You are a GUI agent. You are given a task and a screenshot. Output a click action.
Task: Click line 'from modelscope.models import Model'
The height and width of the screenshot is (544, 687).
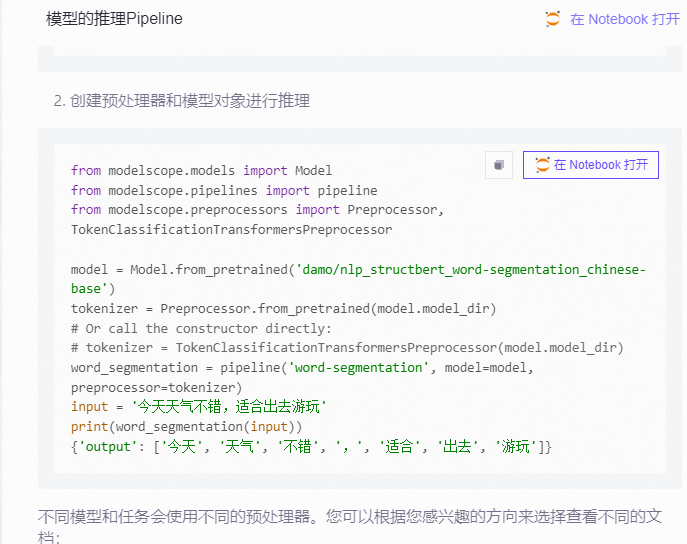202,170
